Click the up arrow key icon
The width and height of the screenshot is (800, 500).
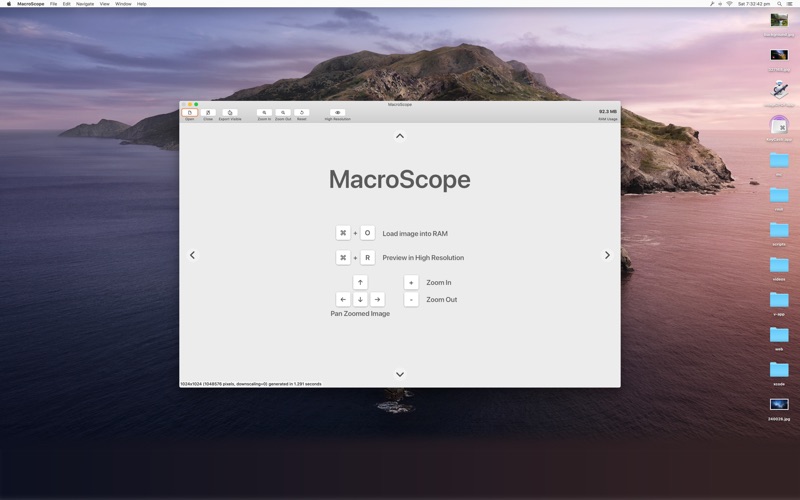[x=360, y=282]
